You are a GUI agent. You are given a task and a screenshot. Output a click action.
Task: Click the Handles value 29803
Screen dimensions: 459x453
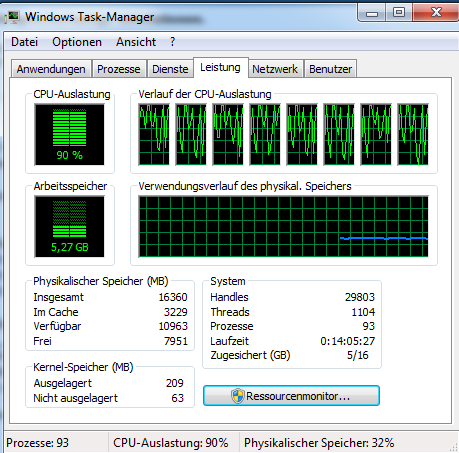360,297
